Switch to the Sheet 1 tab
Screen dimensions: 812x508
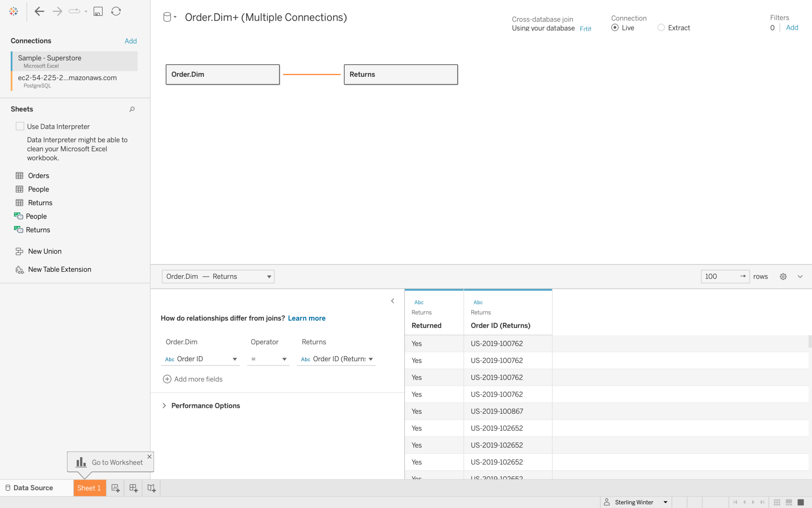click(89, 488)
